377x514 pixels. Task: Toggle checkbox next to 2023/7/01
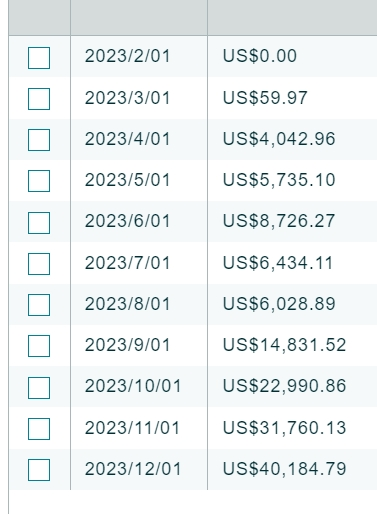39,264
